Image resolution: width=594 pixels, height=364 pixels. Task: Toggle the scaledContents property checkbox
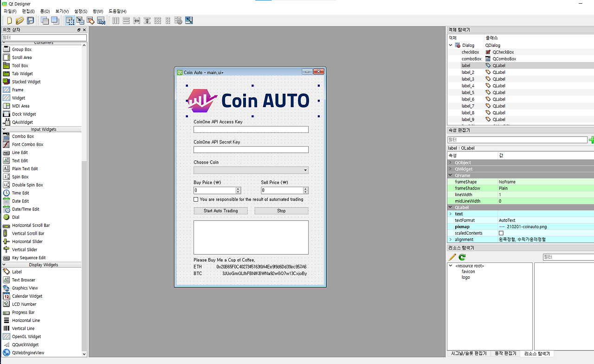pos(501,233)
